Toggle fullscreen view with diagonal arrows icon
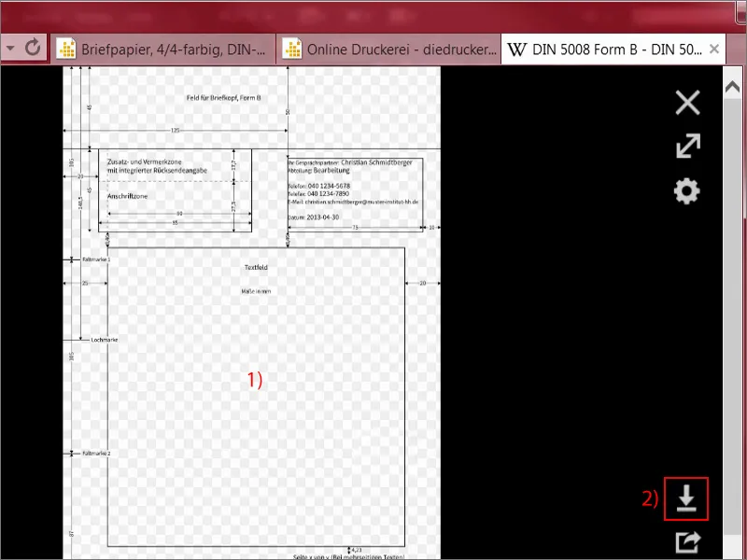The image size is (747, 560). click(688, 146)
